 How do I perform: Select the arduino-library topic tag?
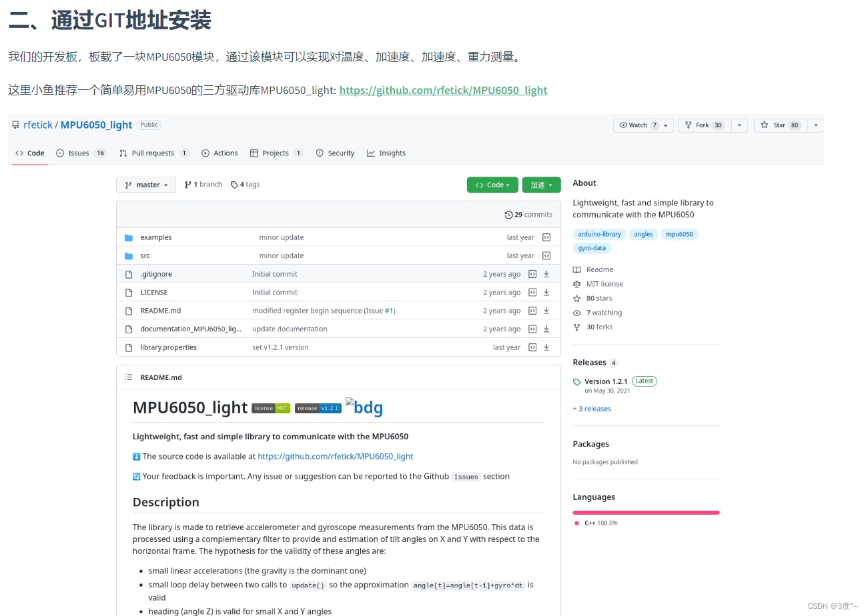(x=599, y=234)
